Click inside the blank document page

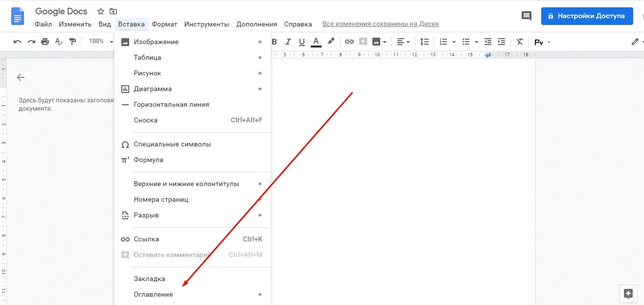coord(402,181)
